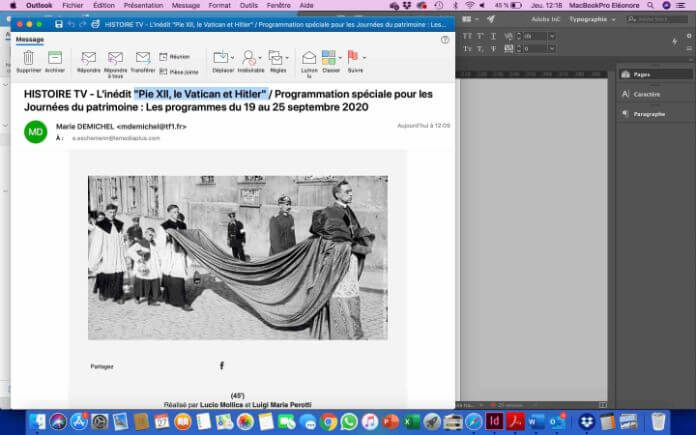Click Répondre à tous icon

point(115,58)
